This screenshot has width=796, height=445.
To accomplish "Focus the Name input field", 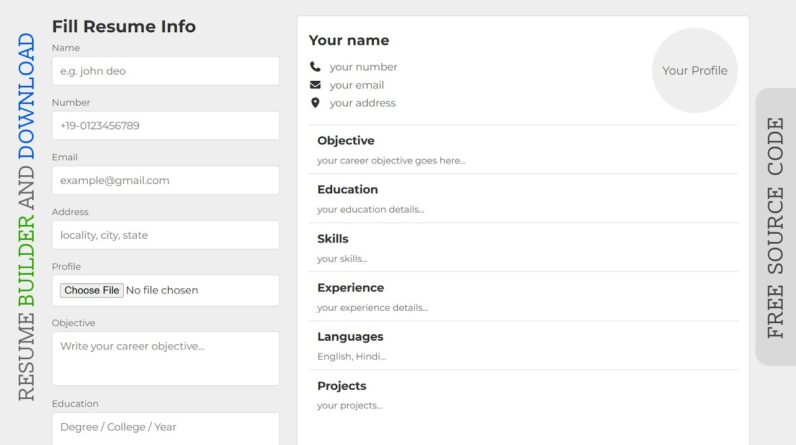I will tap(166, 71).
